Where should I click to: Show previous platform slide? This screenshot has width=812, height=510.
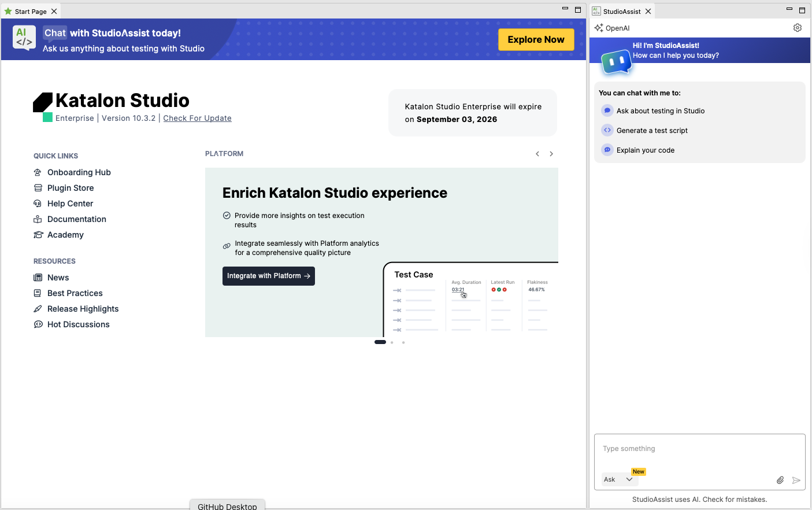[x=537, y=154]
